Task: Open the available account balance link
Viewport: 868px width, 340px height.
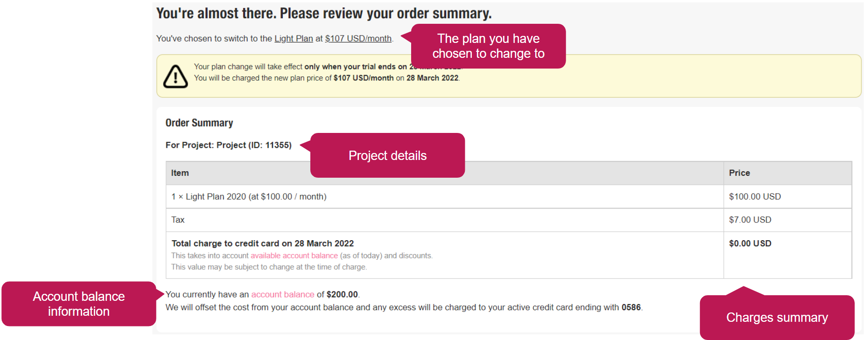Action: tap(294, 256)
